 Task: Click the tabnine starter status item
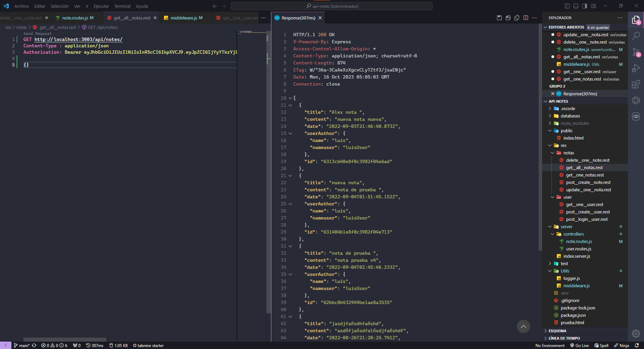tap(148, 345)
